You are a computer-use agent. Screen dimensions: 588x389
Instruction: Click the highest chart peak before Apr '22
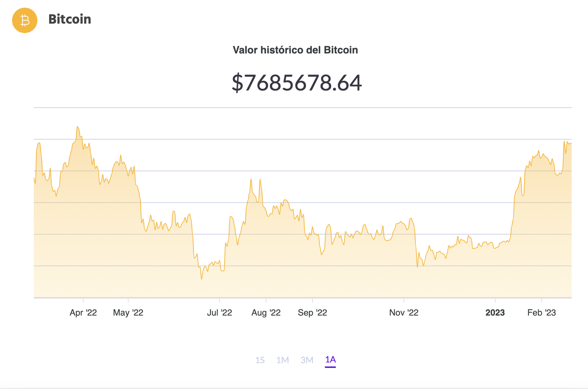[77, 127]
